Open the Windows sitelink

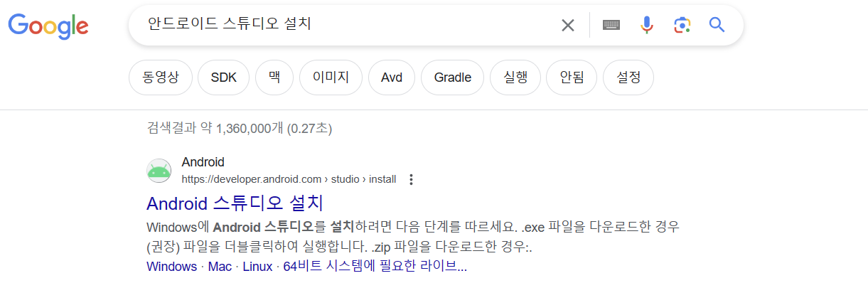[x=171, y=267]
